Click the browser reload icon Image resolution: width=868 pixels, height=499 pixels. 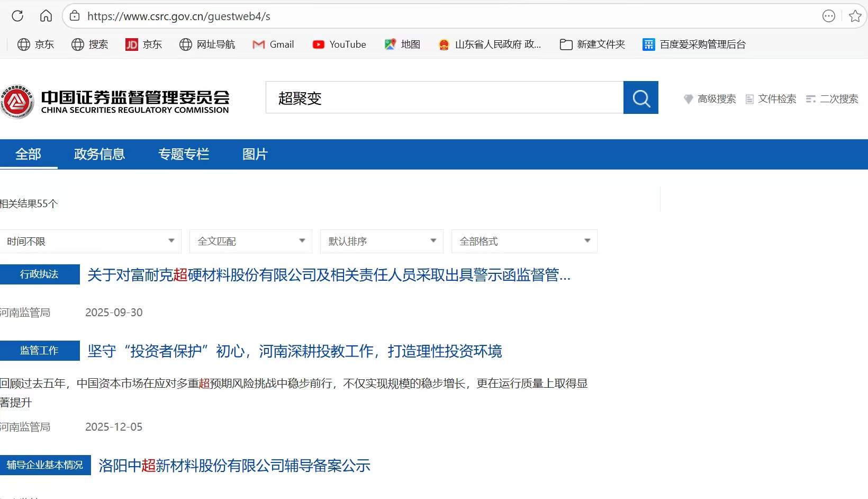(17, 16)
